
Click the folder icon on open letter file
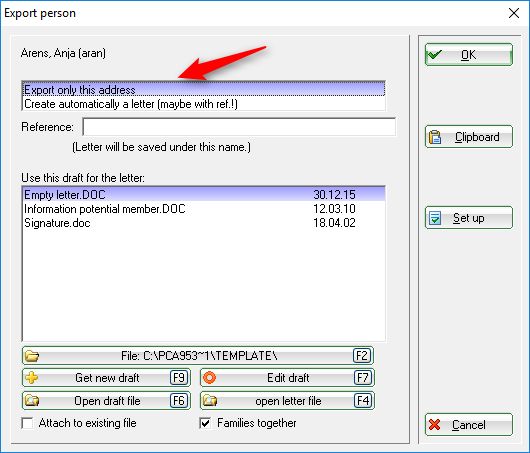click(x=210, y=401)
